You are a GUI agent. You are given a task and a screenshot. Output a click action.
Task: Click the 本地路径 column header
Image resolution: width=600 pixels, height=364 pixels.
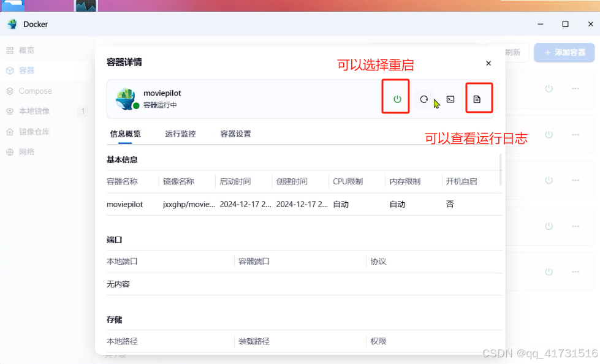pyautogui.click(x=122, y=341)
